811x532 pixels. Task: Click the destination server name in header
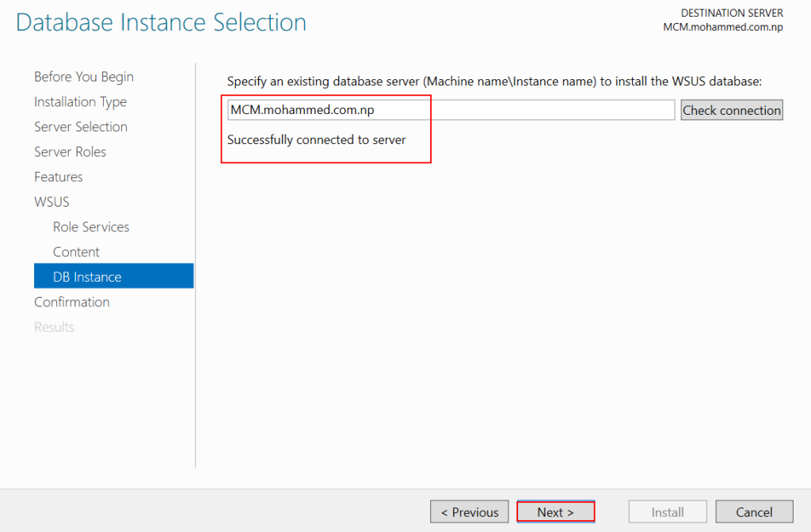pos(722,26)
